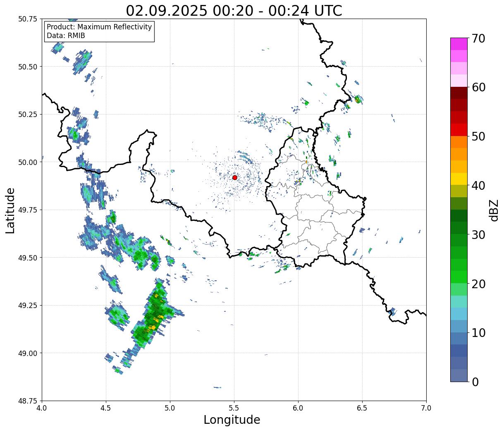Click the colorbar tick label 50
Image resolution: width=504 pixels, height=430 pixels.
coord(478,136)
